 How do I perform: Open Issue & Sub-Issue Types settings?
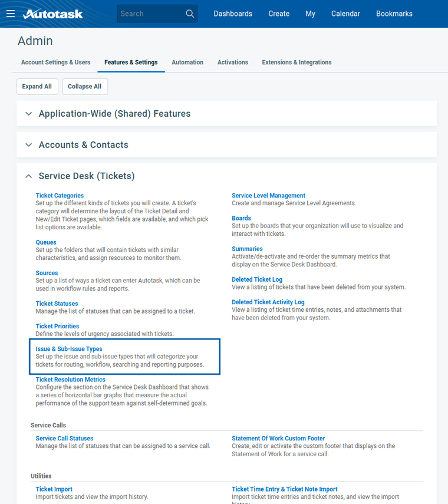tap(69, 349)
